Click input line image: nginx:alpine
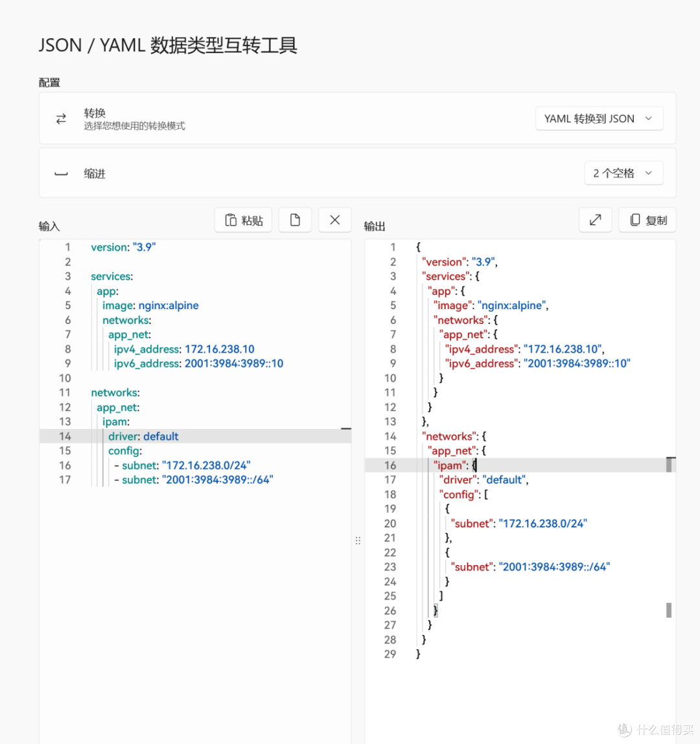 tap(150, 305)
